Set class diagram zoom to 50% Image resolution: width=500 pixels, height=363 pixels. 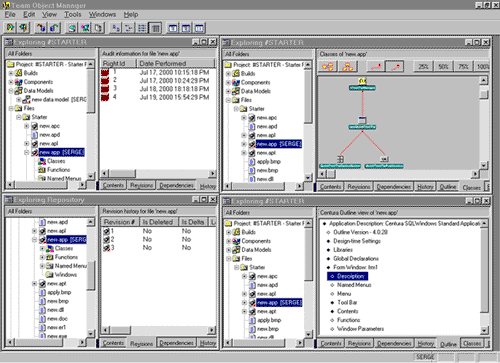(x=443, y=67)
